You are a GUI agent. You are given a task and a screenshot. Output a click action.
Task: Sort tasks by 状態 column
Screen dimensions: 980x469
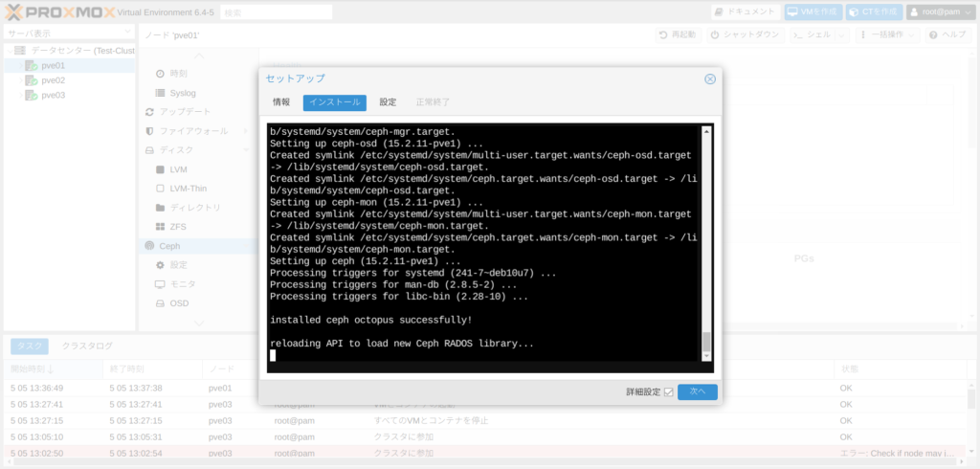900,368
